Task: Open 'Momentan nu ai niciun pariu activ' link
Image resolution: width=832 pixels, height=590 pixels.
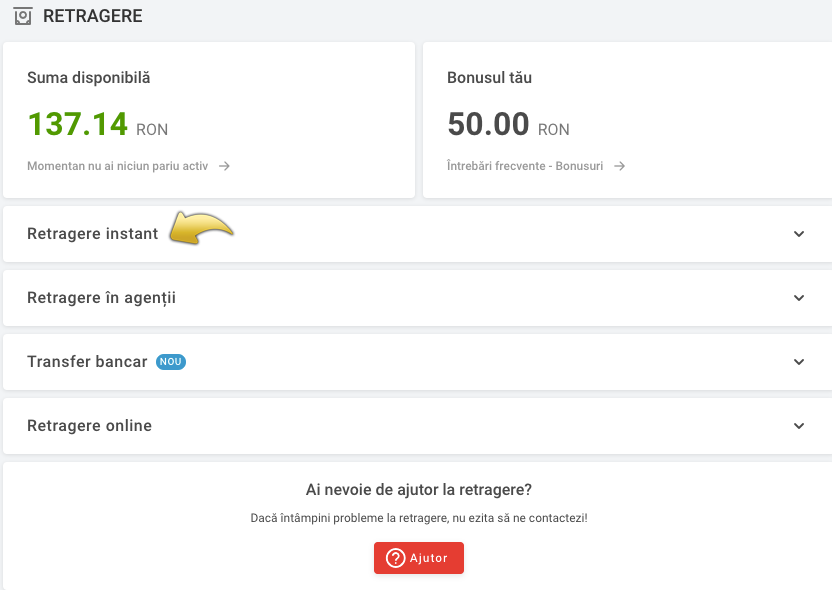Action: (x=118, y=166)
